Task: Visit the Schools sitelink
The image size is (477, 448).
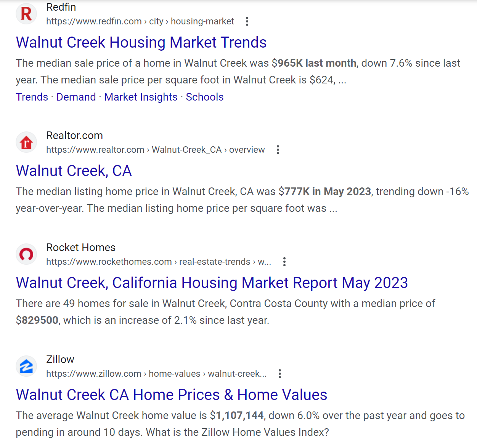Action: [x=205, y=97]
